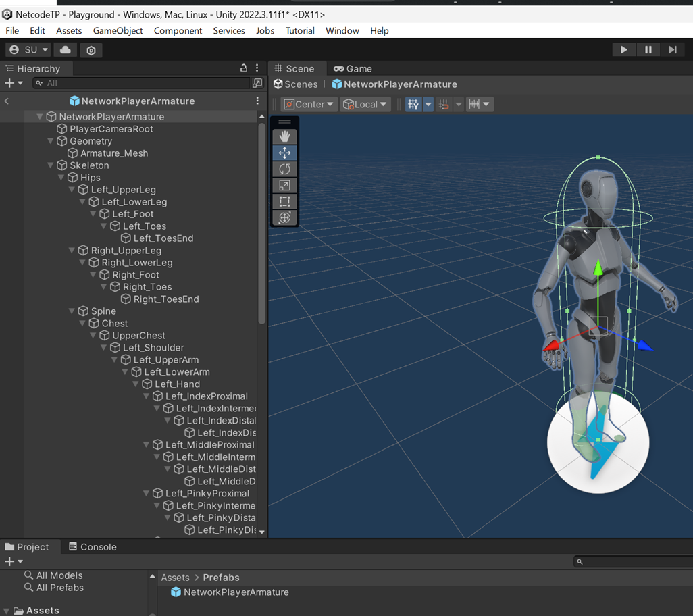Select the Rotate tool

click(x=284, y=169)
